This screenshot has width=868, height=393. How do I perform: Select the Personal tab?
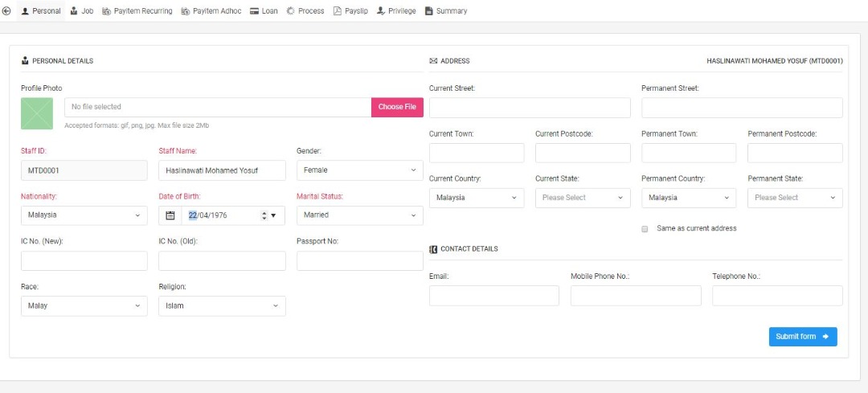pyautogui.click(x=41, y=11)
